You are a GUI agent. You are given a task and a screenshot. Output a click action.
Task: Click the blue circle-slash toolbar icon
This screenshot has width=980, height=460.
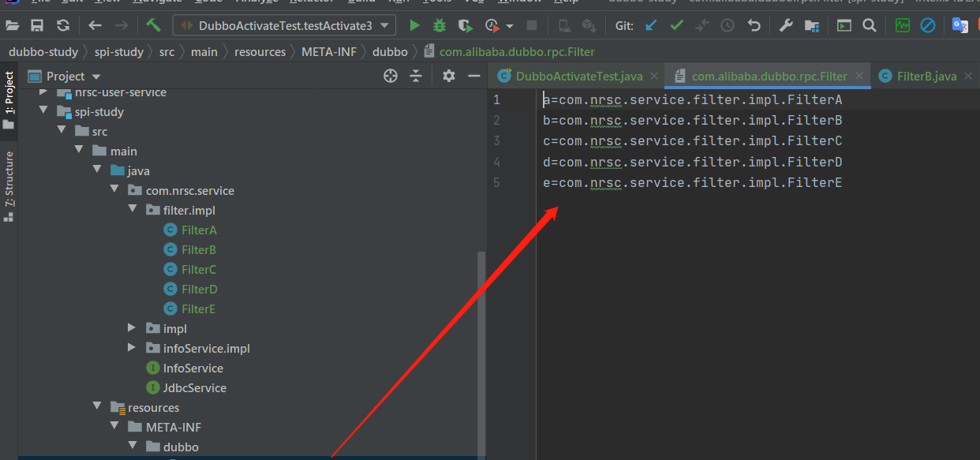pos(928,25)
